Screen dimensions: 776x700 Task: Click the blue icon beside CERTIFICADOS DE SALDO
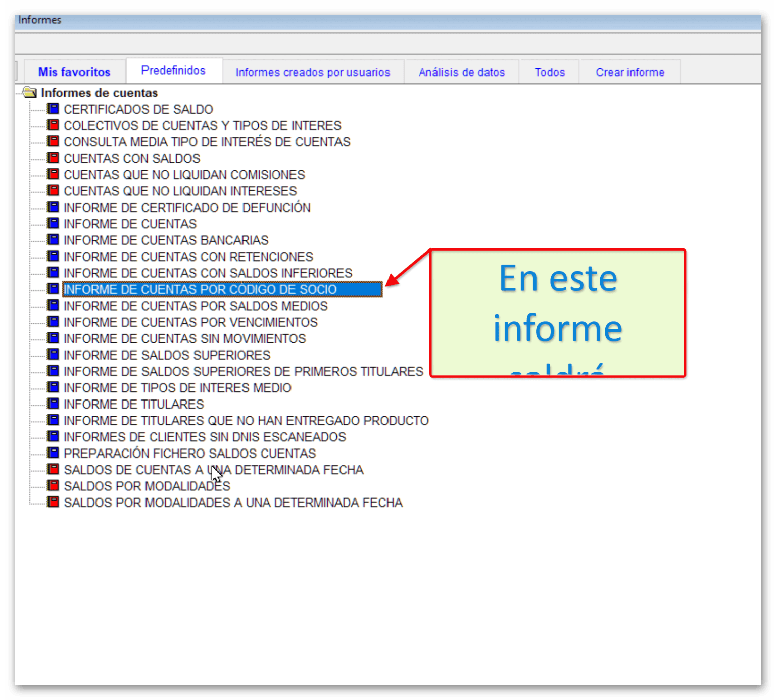(53, 108)
